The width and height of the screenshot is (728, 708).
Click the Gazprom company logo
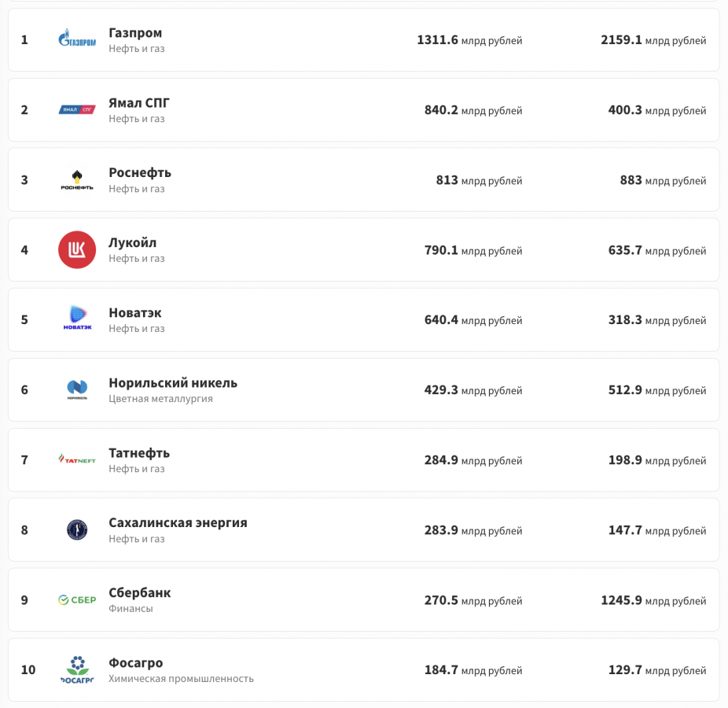point(77,39)
